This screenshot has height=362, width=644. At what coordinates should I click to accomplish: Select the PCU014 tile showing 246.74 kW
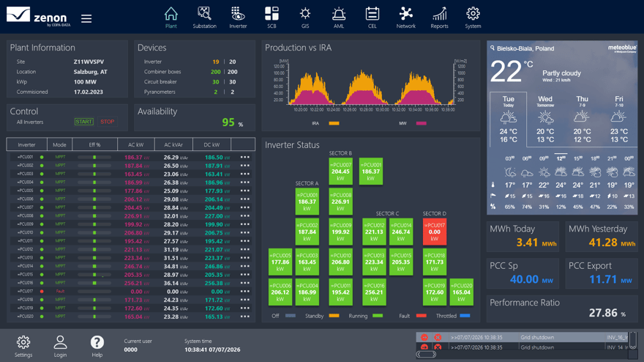(401, 232)
